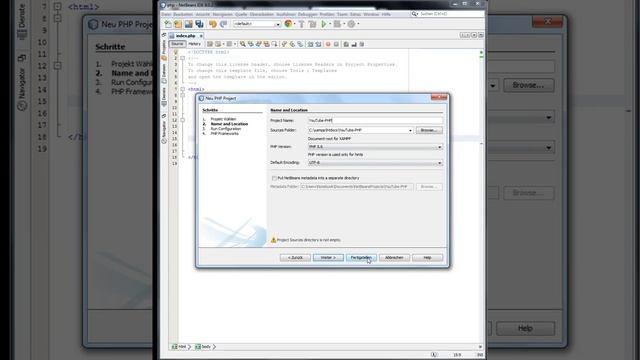Click Browse next to Sources Folder

429,131
